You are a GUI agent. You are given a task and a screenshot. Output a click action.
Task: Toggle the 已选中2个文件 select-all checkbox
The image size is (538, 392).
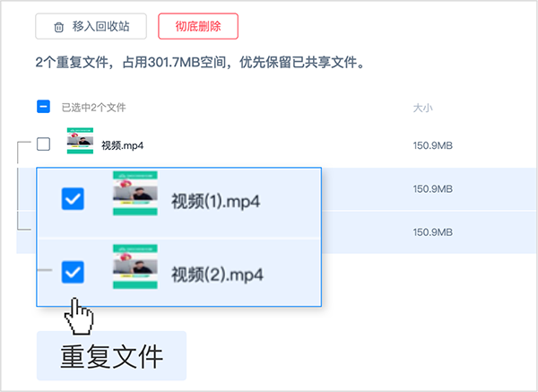pyautogui.click(x=43, y=107)
